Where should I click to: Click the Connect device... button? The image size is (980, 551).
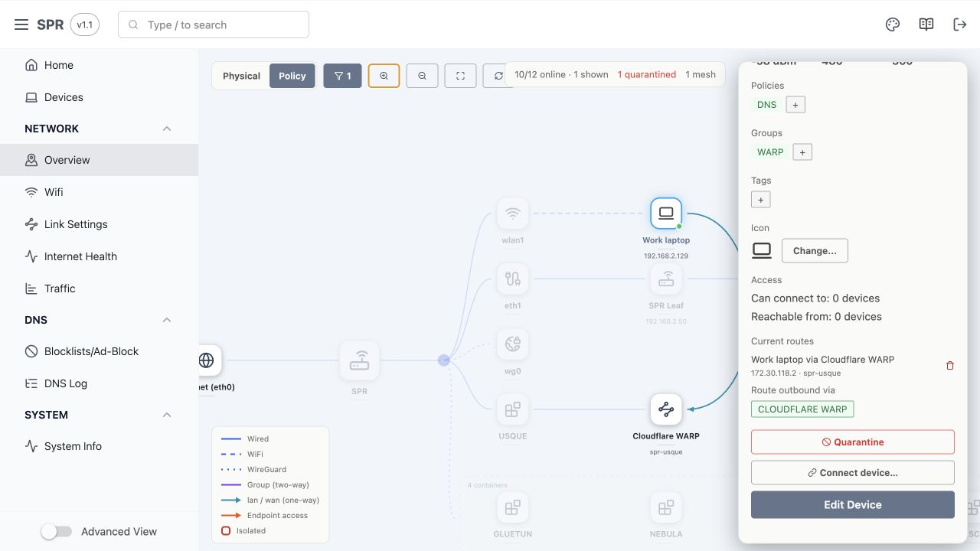(853, 473)
